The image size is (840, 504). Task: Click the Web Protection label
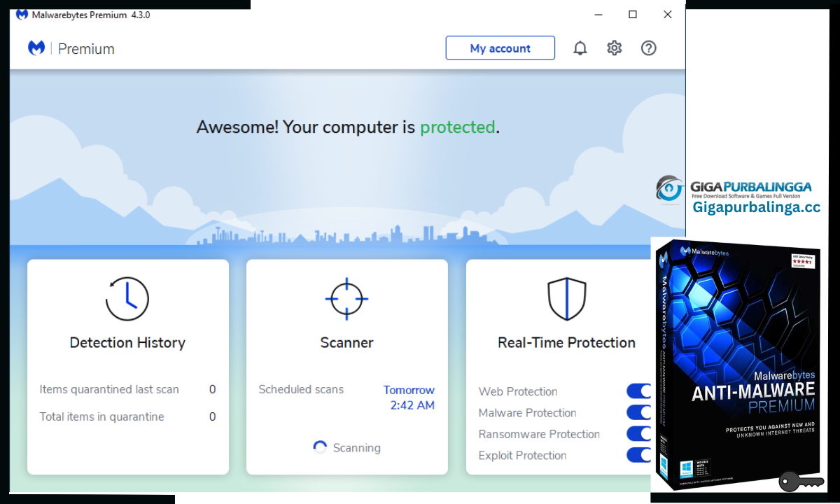click(x=518, y=391)
